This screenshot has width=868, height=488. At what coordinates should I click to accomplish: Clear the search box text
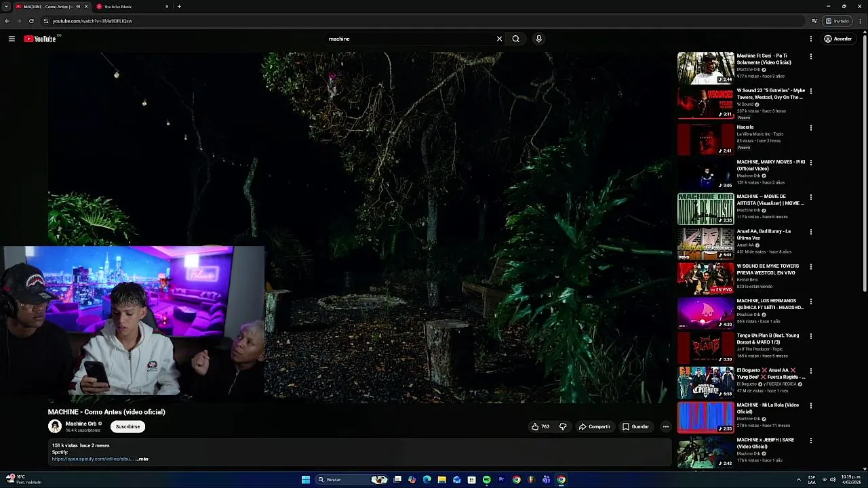tap(499, 39)
